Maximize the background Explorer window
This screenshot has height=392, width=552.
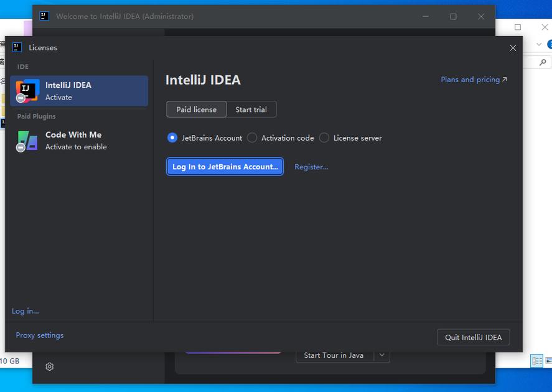518,27
